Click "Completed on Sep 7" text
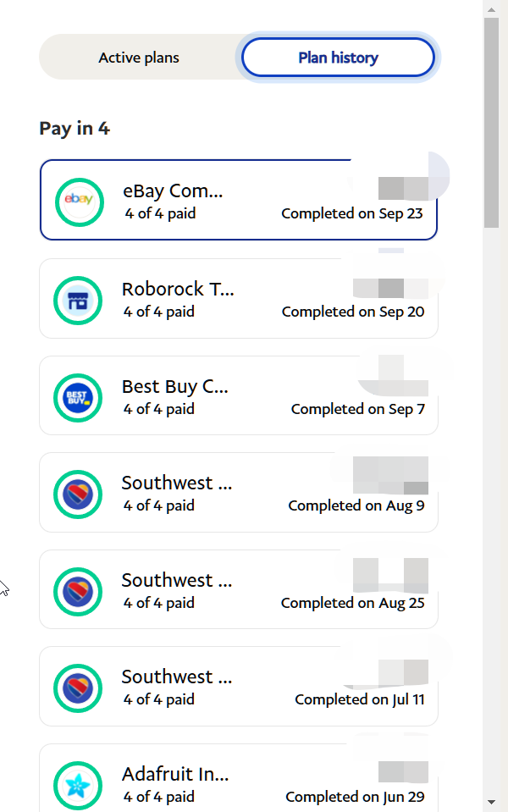Screen dimensions: 508x812 [357, 409]
